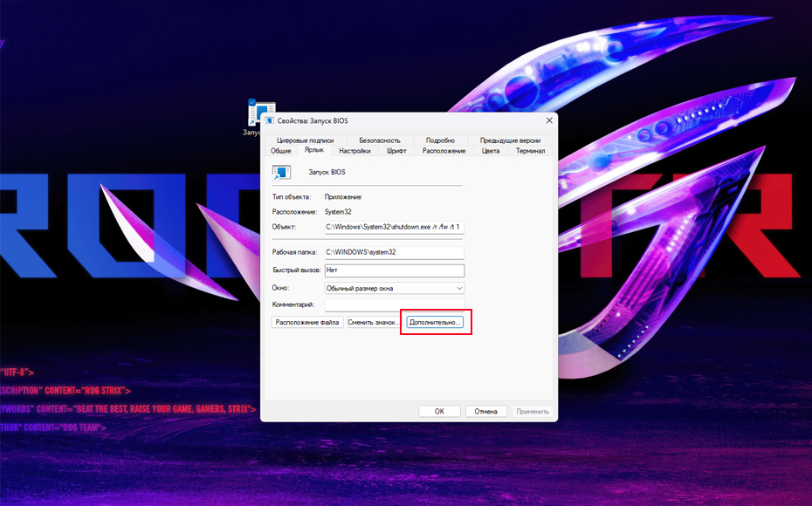Select the Ярлык tab
The image size is (812, 506).
coord(314,149)
